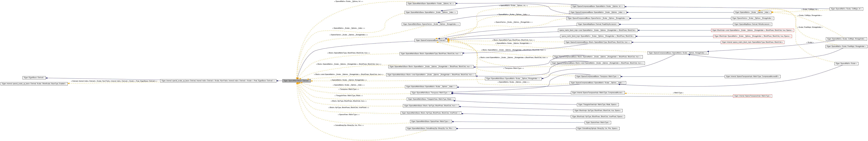Open special_scalar_op_base node ending with EigenBase< Derived >
The height and width of the screenshot is (141, 868).
coord(218,81)
